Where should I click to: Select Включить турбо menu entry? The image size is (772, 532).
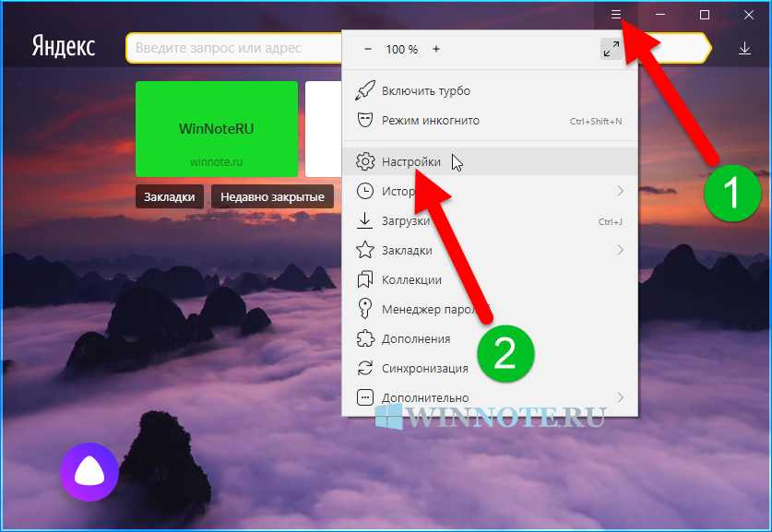(490, 91)
